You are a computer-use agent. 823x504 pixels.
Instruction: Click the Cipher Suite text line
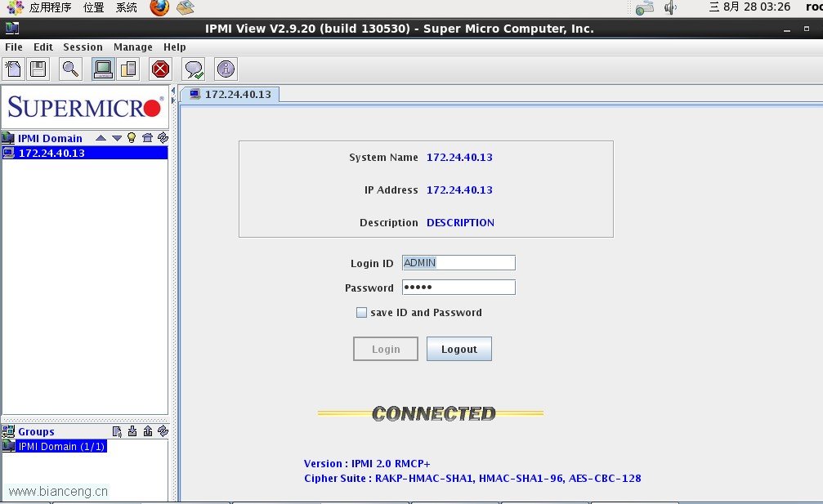coord(472,479)
